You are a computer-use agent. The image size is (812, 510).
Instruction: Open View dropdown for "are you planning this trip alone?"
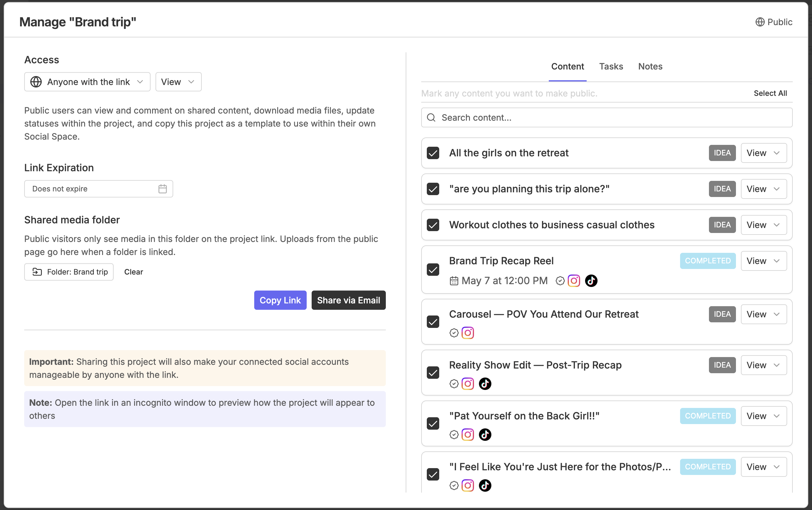point(764,189)
